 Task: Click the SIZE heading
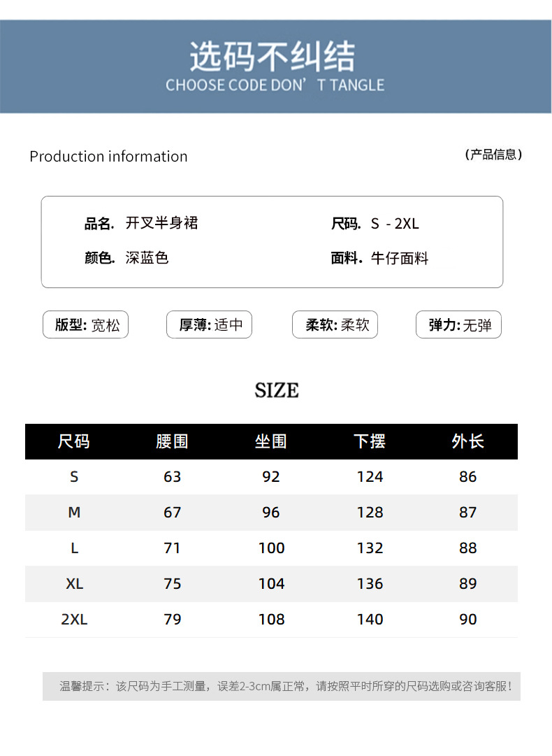tap(277, 390)
